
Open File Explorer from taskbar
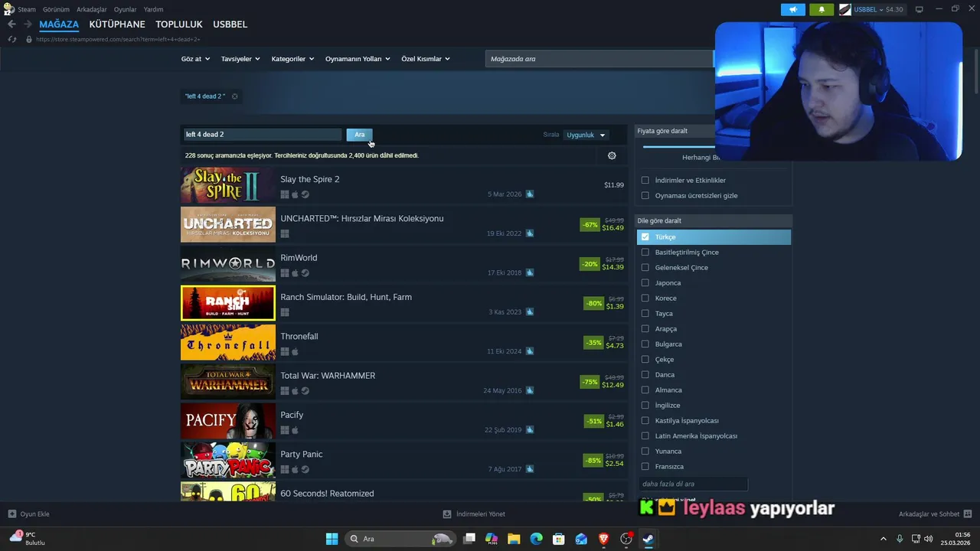coord(514,539)
